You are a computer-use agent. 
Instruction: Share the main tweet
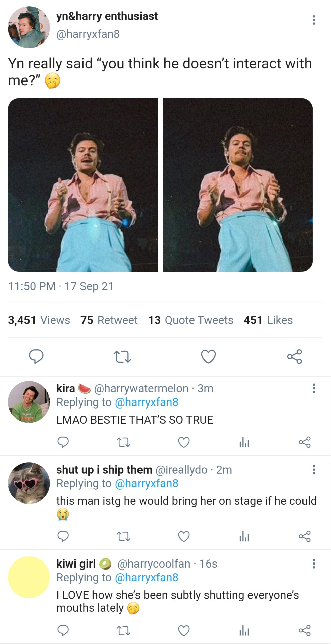pos(294,356)
